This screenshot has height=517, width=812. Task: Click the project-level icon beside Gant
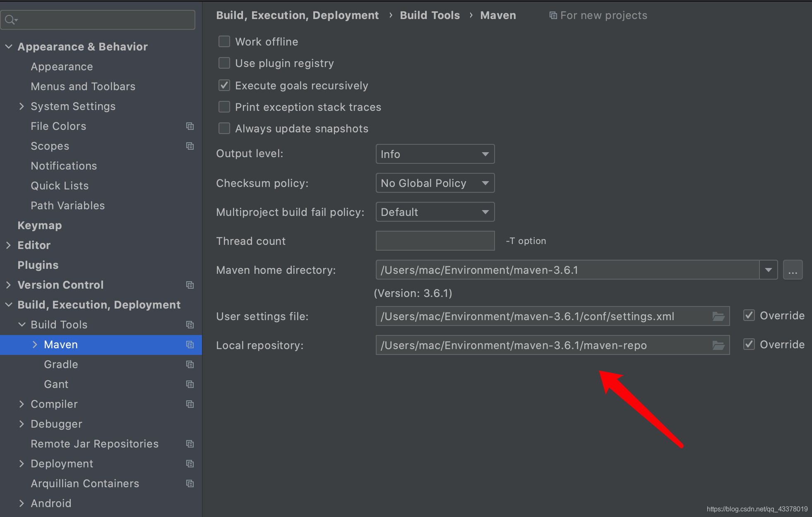(190, 384)
